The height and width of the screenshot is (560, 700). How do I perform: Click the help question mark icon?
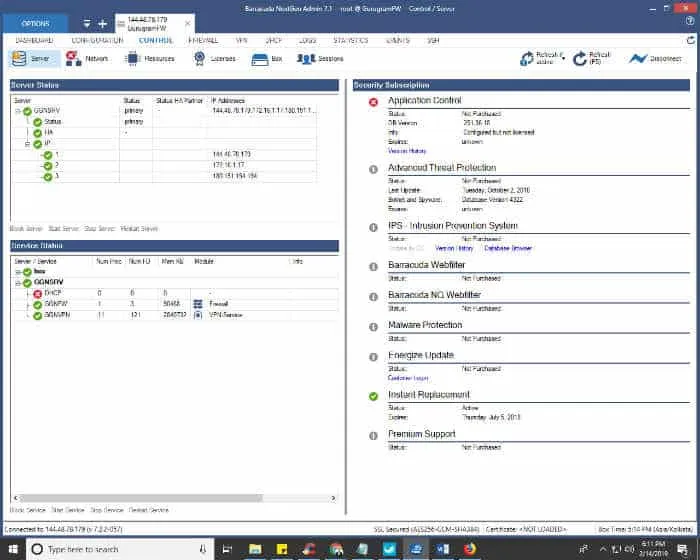pyautogui.click(x=690, y=21)
